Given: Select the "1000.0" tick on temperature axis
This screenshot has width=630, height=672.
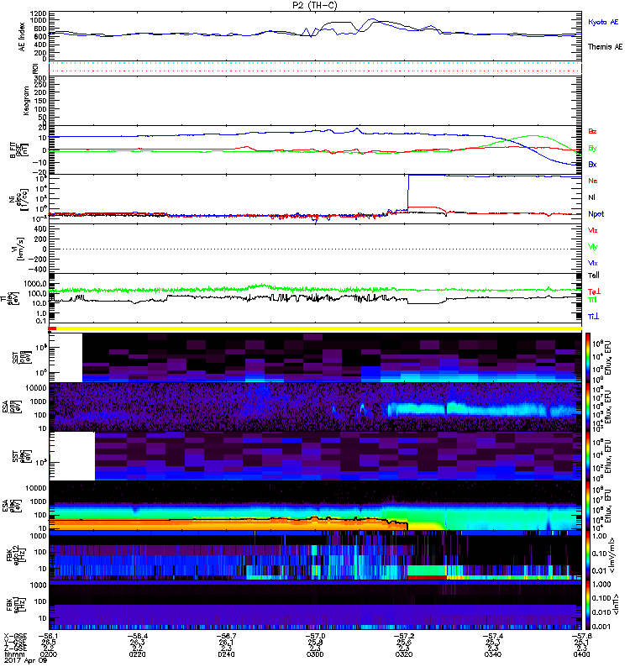Looking at the screenshot, I should 35,284.
